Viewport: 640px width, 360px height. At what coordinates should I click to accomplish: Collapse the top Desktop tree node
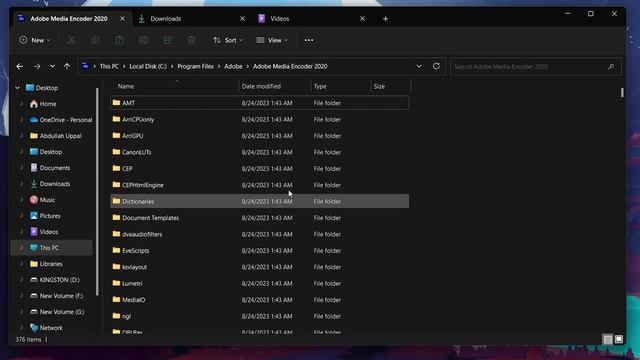(x=17, y=88)
